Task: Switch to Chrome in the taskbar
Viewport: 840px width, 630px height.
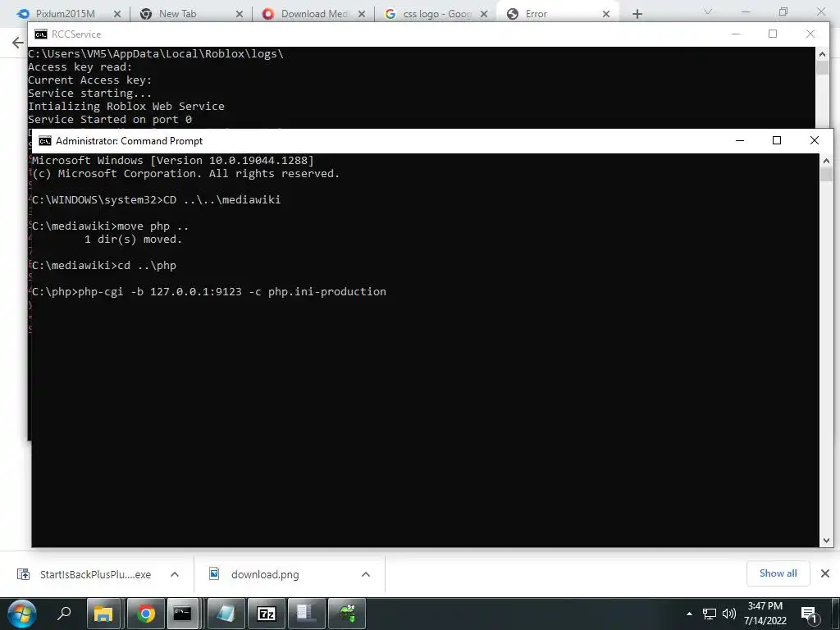Action: point(145,614)
